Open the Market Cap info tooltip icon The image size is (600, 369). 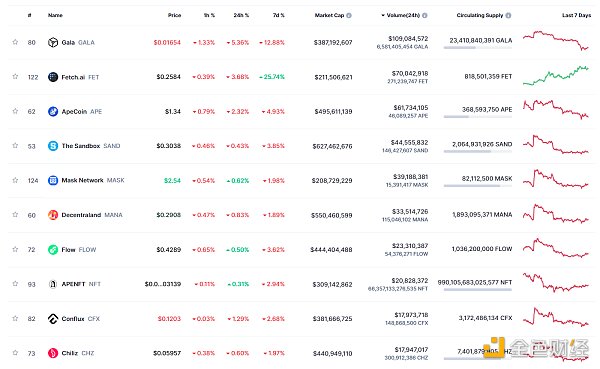pyautogui.click(x=349, y=15)
